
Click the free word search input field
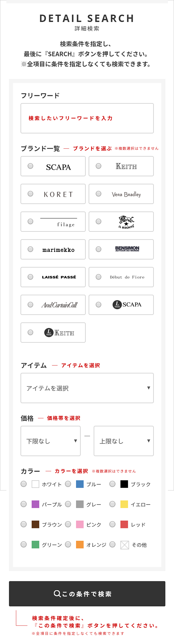point(87,118)
